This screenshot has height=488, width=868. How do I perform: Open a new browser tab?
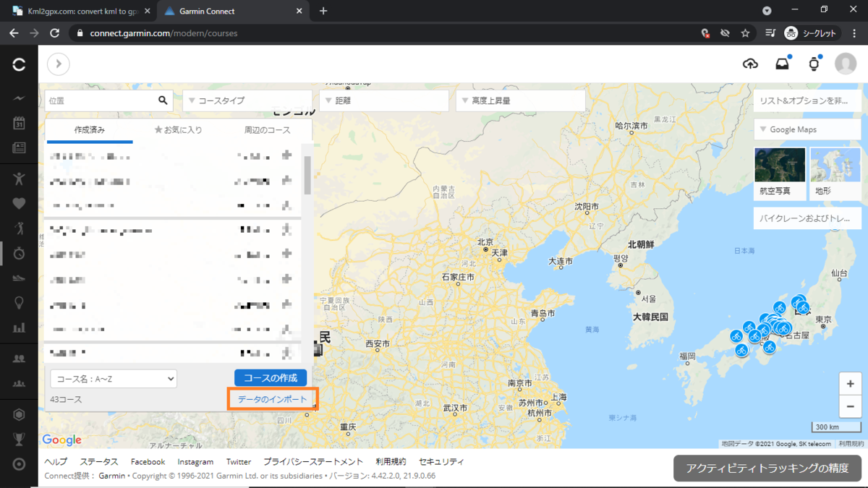pos(323,11)
